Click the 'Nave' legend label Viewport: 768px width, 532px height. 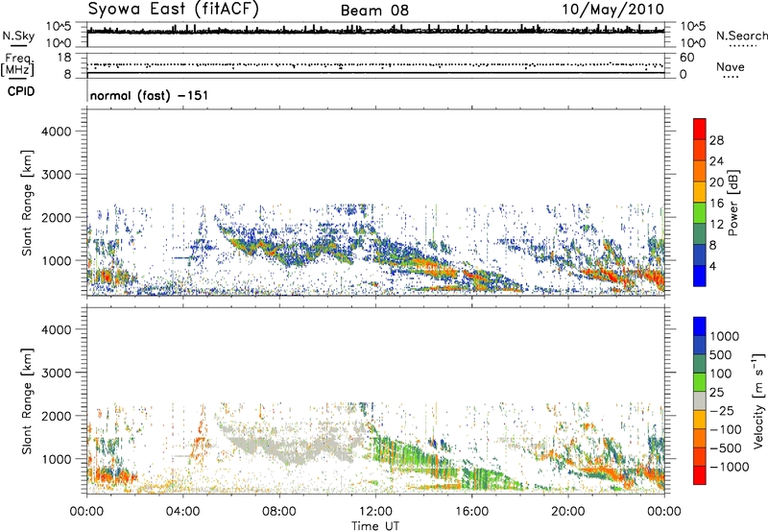tap(731, 66)
